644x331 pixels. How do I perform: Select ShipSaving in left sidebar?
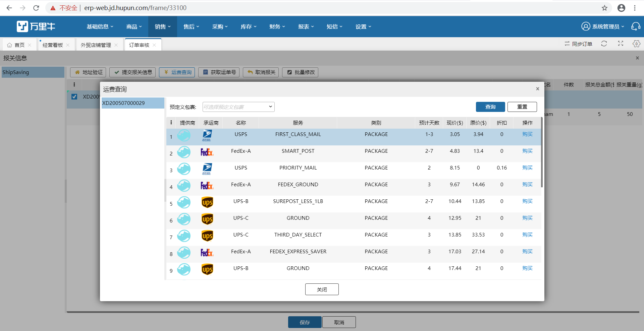(33, 72)
